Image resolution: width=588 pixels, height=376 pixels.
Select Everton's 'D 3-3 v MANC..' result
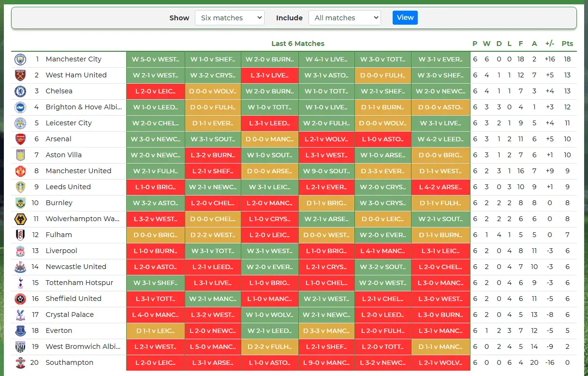click(x=326, y=331)
